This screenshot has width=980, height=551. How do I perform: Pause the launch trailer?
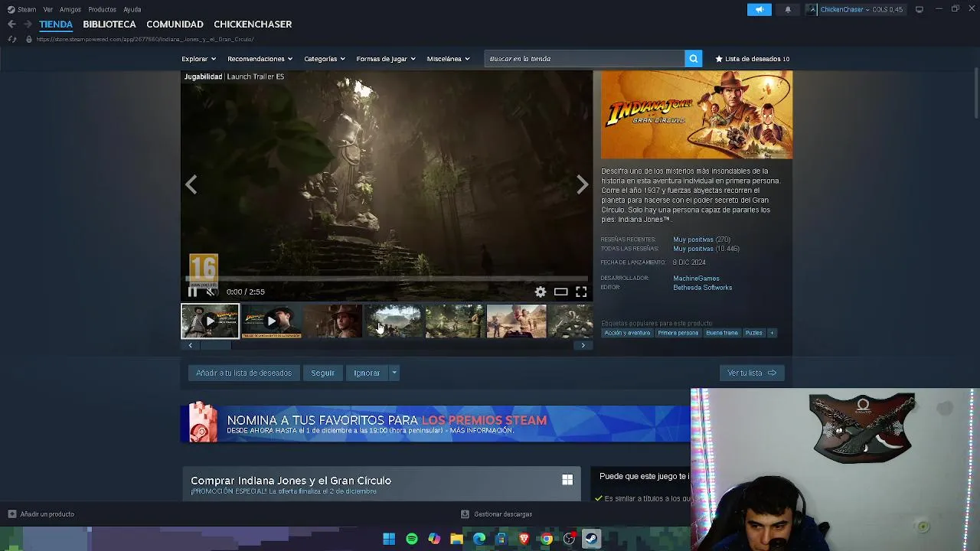point(192,292)
